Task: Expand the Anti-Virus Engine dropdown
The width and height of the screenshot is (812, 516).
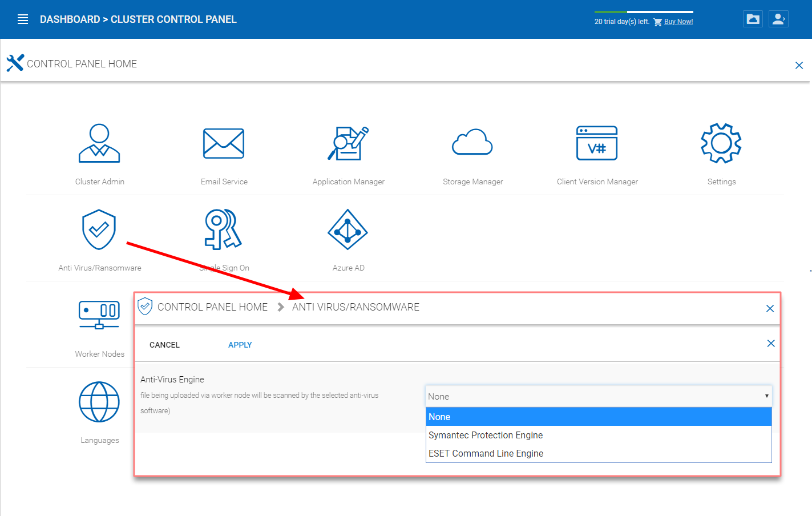Action: tap(599, 396)
